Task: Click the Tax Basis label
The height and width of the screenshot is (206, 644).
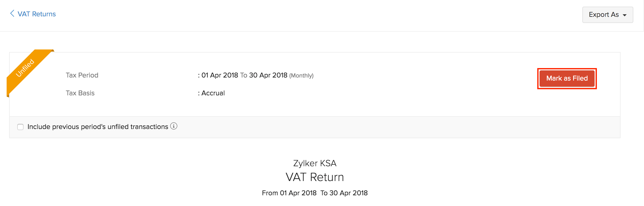Action: (80, 93)
